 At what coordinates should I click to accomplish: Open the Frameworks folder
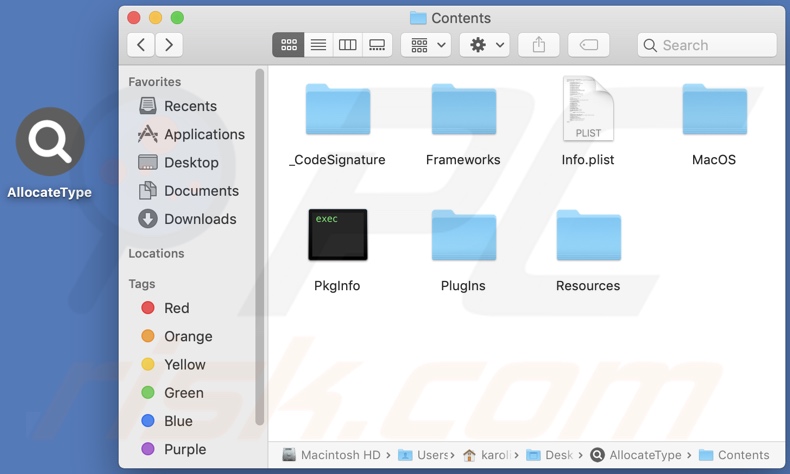coord(463,111)
